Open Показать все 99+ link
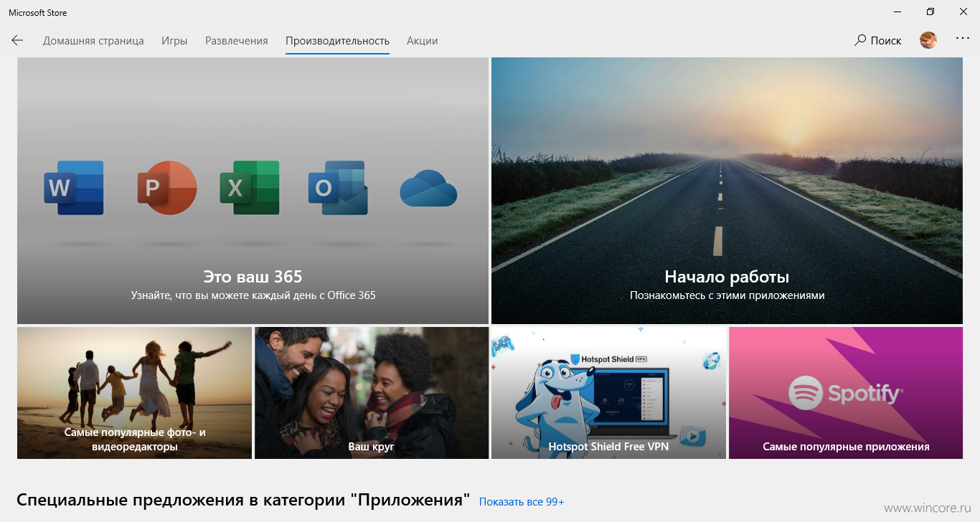The image size is (980, 522). 522,502
